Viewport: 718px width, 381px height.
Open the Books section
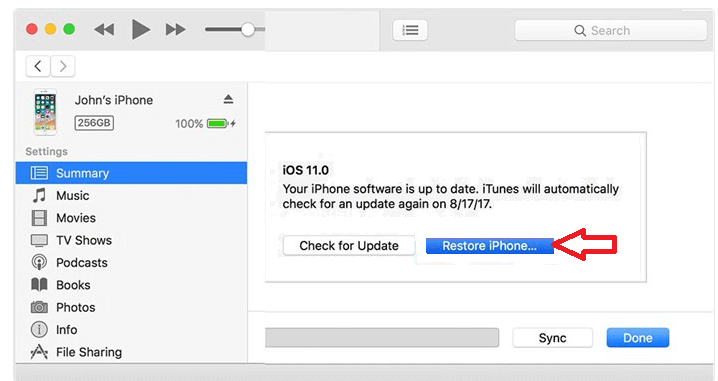131,285
